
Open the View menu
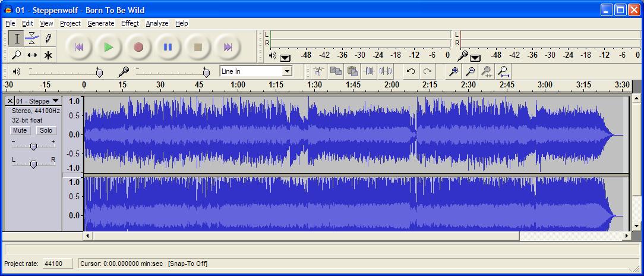coord(46,23)
